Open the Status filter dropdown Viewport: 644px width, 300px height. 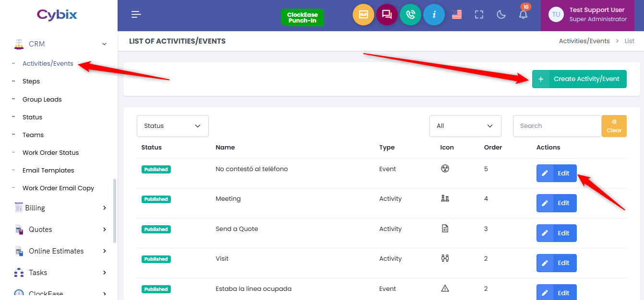(x=173, y=126)
